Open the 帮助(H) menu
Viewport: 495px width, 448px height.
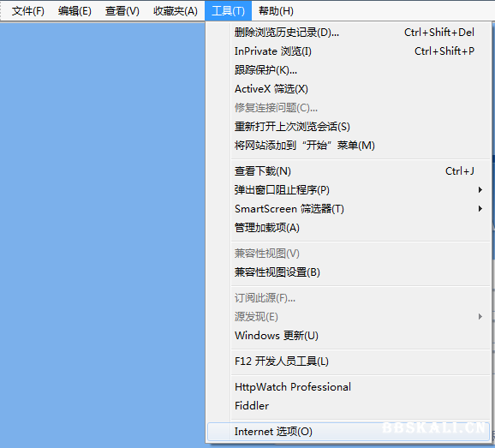[276, 11]
